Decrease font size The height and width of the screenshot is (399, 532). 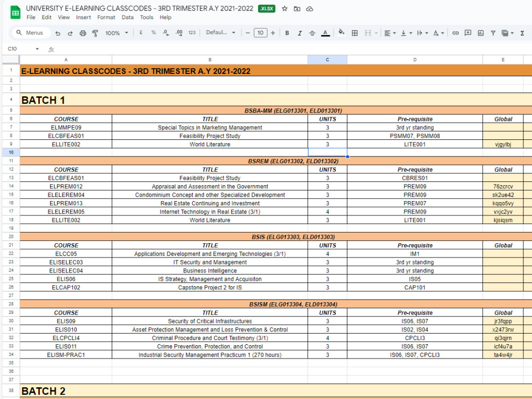pyautogui.click(x=248, y=33)
